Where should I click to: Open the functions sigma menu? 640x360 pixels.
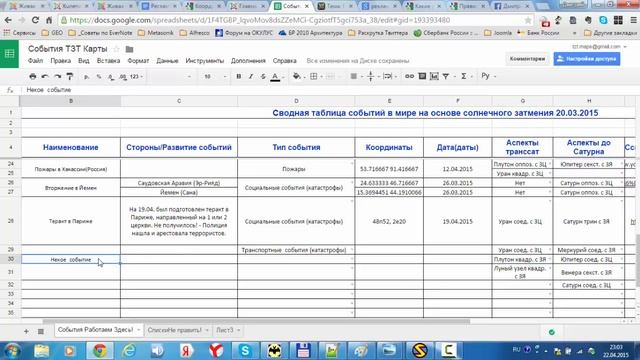click(x=465, y=76)
